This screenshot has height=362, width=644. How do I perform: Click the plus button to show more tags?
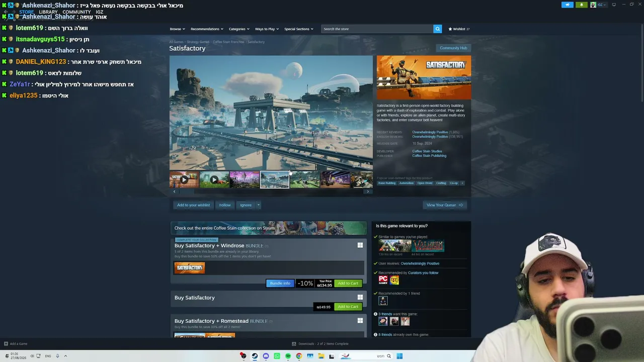tap(462, 183)
